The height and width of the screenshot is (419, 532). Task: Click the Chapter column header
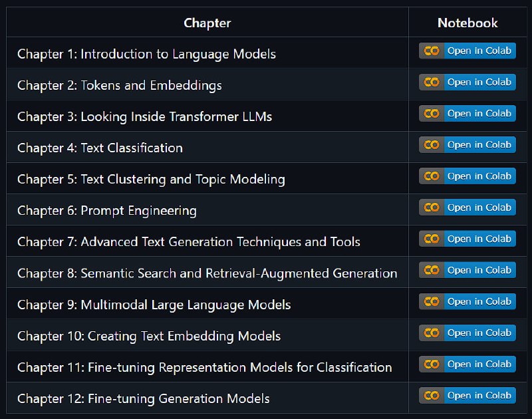coord(207,23)
